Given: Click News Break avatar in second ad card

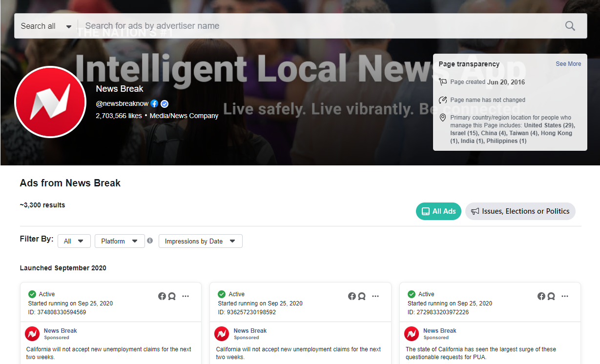Looking at the screenshot, I should click(x=222, y=334).
